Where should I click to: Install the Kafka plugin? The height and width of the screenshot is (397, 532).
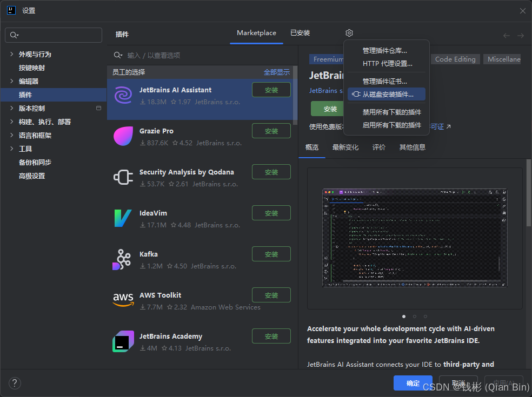click(x=271, y=254)
